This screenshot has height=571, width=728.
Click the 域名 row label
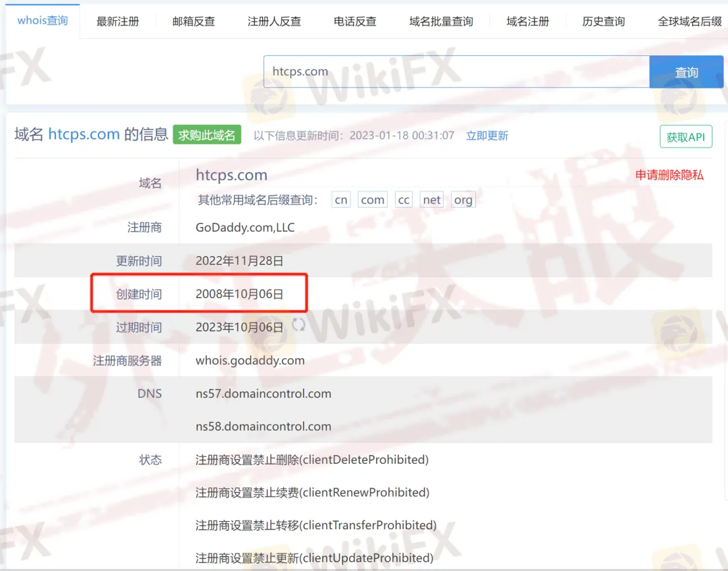tap(150, 183)
